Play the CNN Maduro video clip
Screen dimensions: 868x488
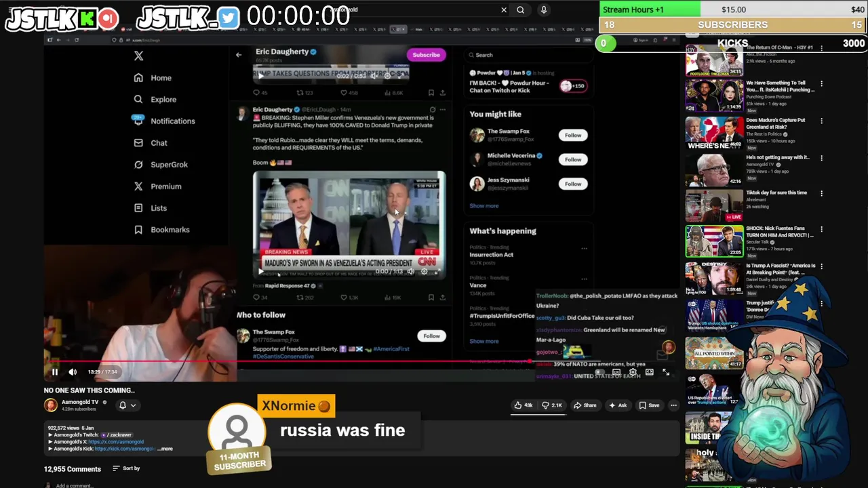click(x=260, y=271)
